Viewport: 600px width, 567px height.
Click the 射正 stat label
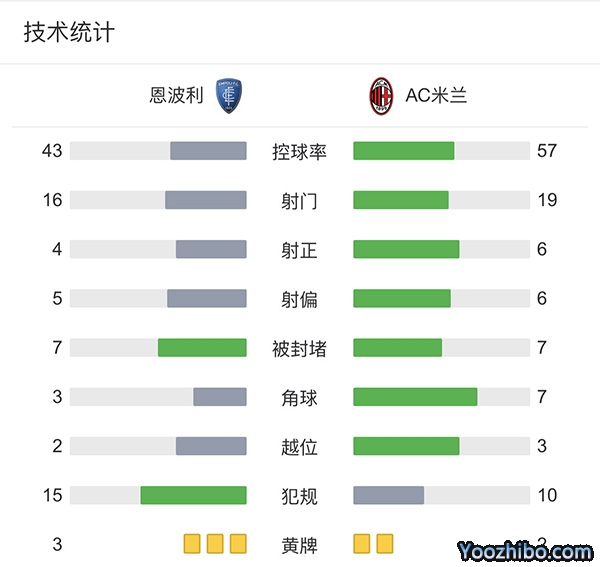(300, 250)
